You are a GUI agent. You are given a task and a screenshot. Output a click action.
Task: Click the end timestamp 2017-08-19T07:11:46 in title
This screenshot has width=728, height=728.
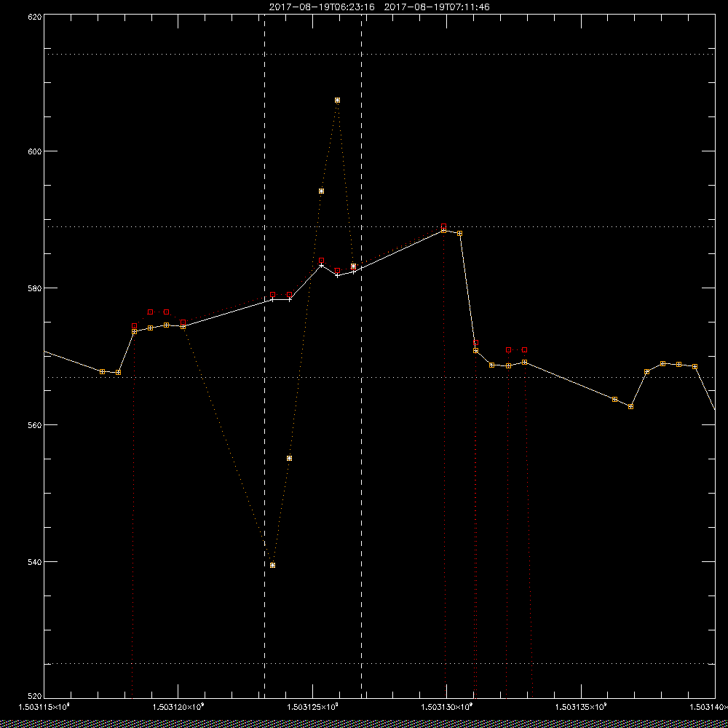coord(437,7)
